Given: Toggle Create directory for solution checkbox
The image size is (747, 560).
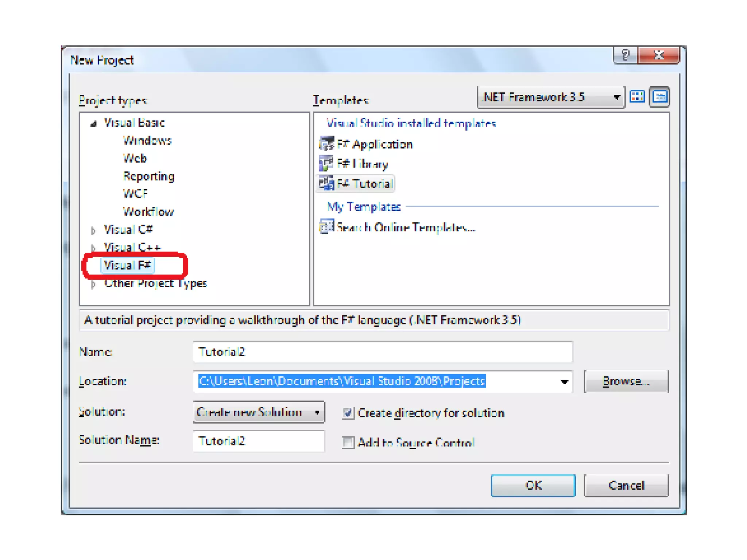Looking at the screenshot, I should 348,413.
